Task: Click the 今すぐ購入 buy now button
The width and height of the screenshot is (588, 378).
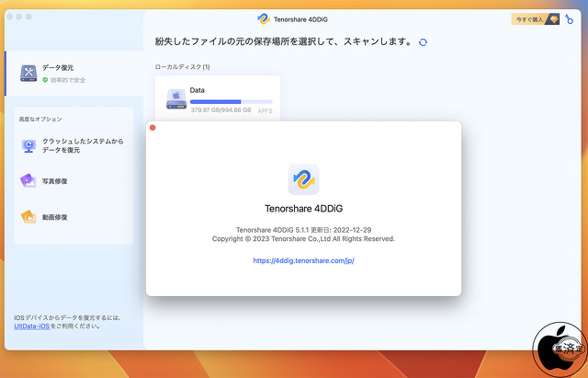Action: (x=536, y=19)
